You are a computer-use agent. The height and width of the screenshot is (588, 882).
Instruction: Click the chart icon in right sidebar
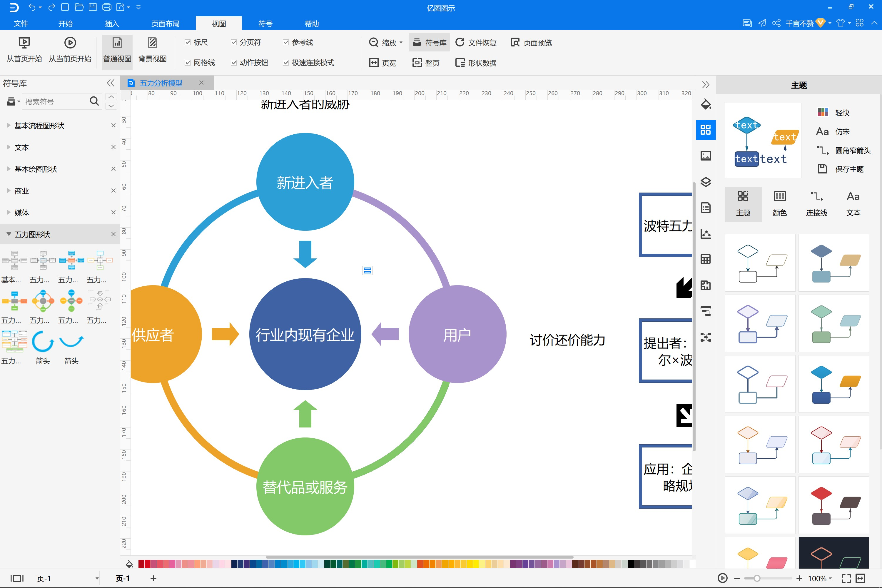tap(705, 234)
